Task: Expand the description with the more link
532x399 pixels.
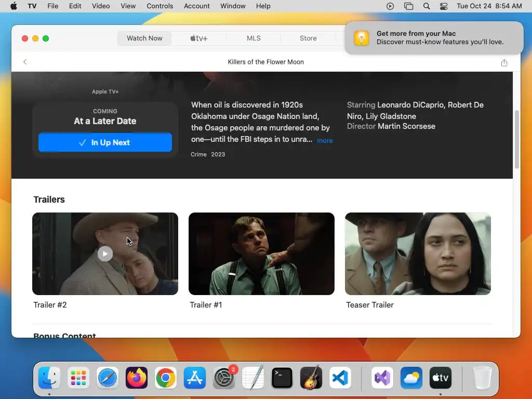Action: point(325,140)
